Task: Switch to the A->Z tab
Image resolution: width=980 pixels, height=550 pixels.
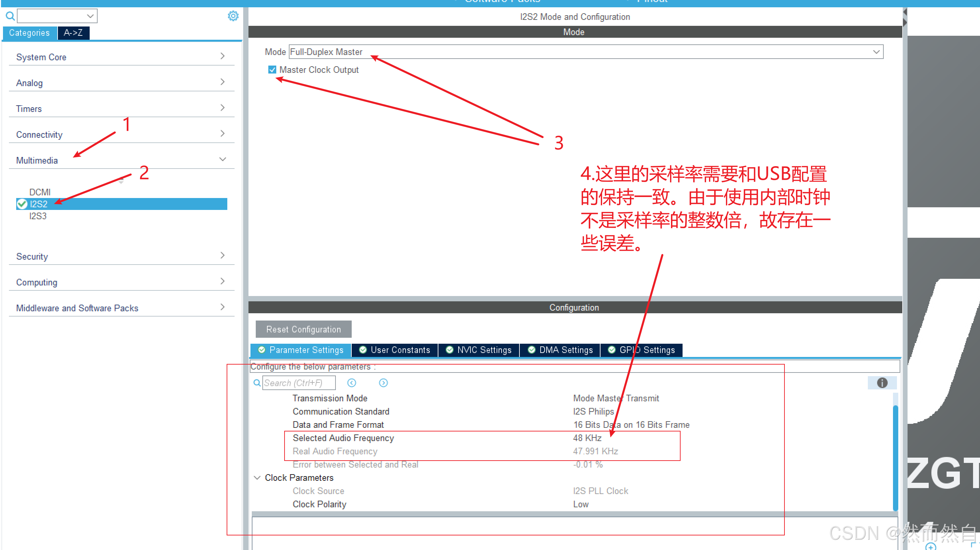Action: 73,33
